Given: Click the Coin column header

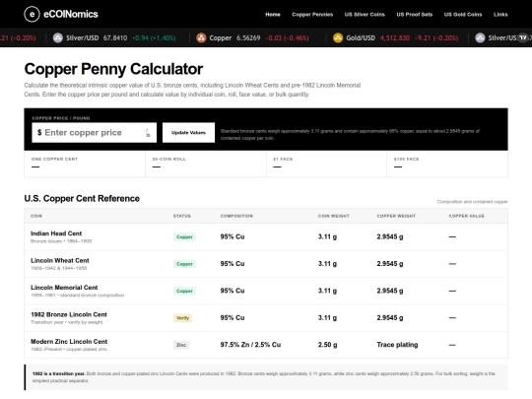Looking at the screenshot, I should point(36,216).
